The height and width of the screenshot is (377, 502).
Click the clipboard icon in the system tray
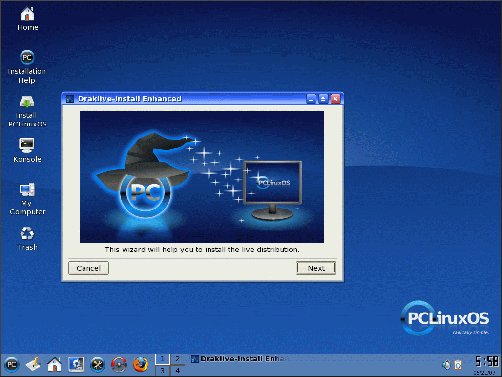pos(459,365)
